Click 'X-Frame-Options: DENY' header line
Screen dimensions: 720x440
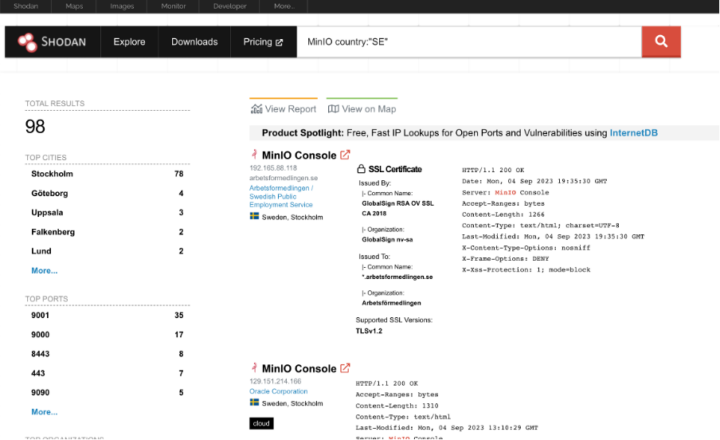click(x=505, y=259)
